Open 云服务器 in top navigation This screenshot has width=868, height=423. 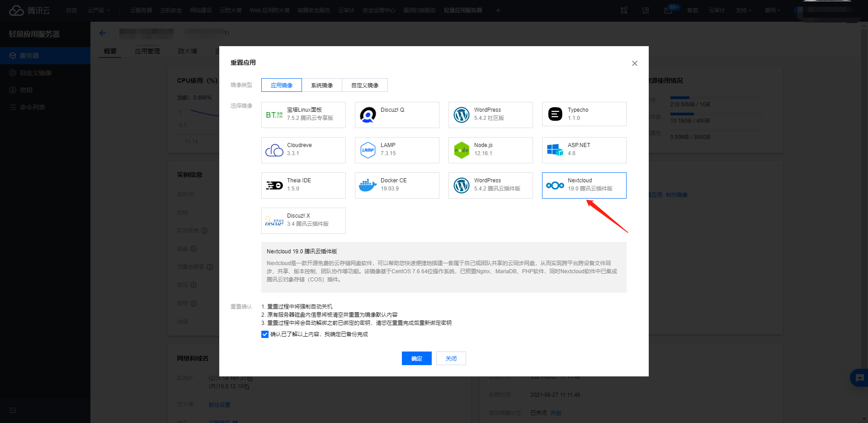[x=141, y=10]
